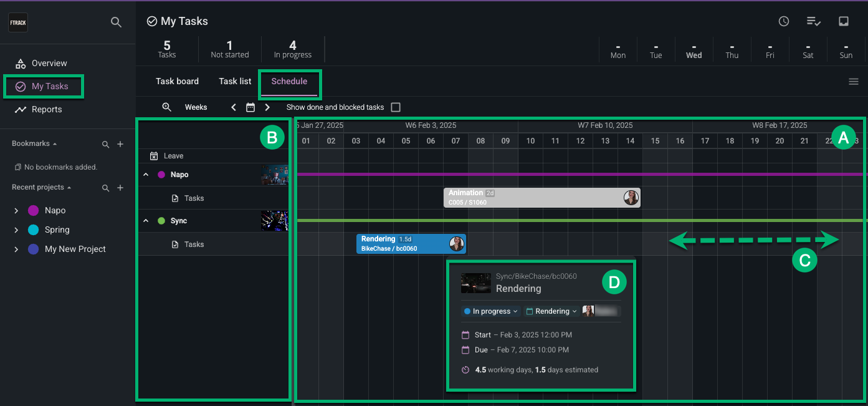Click the magnifier zoom icon in schedule toolbar
Image resolution: width=868 pixels, height=406 pixels.
pos(166,107)
